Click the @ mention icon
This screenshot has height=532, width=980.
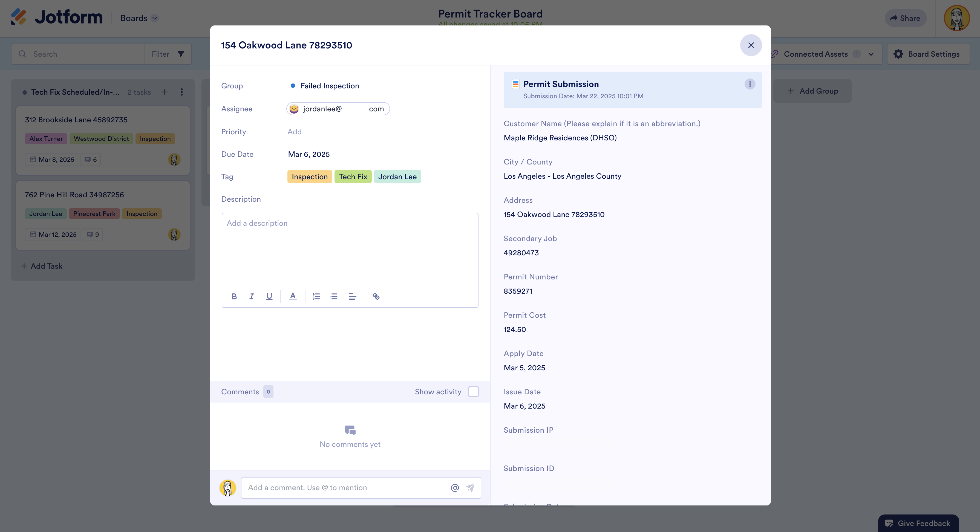(x=455, y=487)
